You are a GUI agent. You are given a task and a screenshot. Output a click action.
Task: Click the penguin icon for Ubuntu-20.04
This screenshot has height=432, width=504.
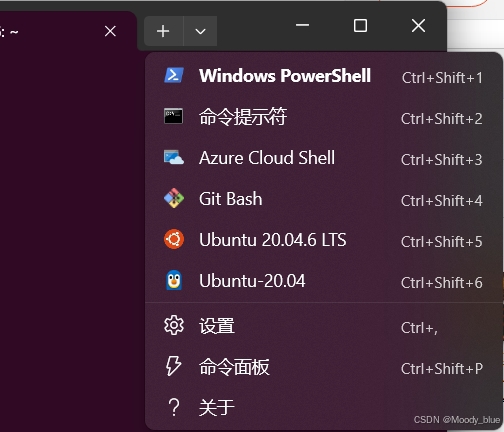(174, 280)
